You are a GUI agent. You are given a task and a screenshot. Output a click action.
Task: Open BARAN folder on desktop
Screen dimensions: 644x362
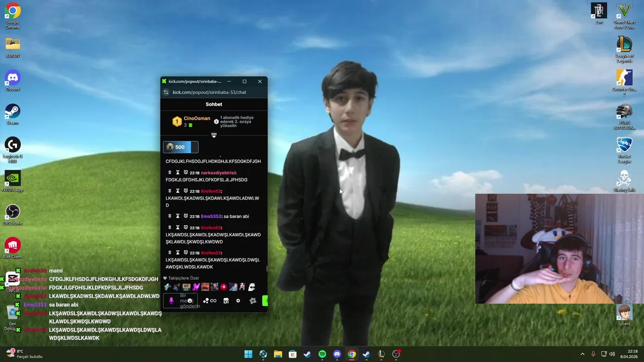tap(13, 47)
